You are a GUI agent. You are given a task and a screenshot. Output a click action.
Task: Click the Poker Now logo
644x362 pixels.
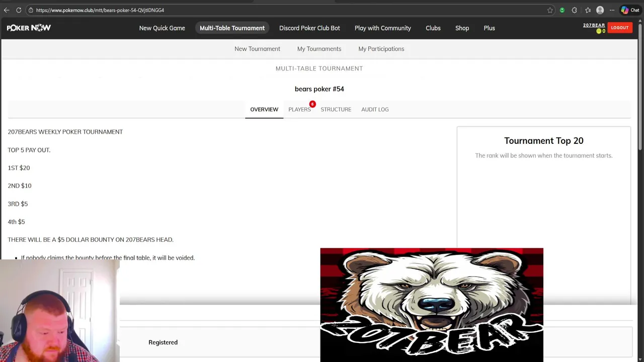tap(29, 28)
